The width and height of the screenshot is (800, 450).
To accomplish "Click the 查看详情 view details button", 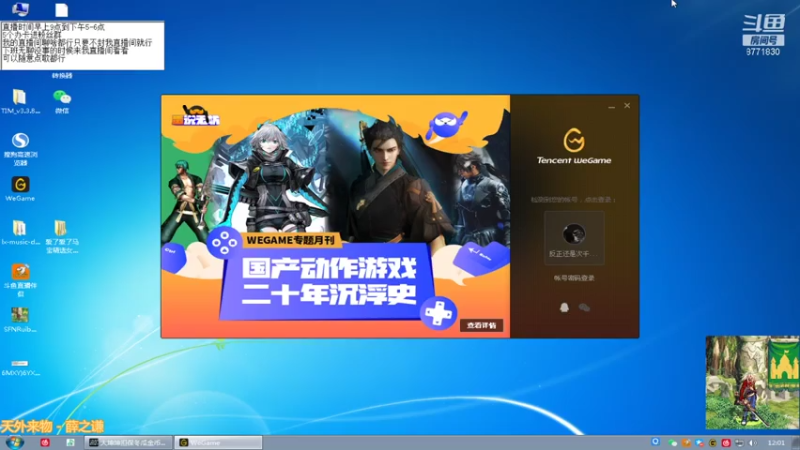I will (x=481, y=325).
